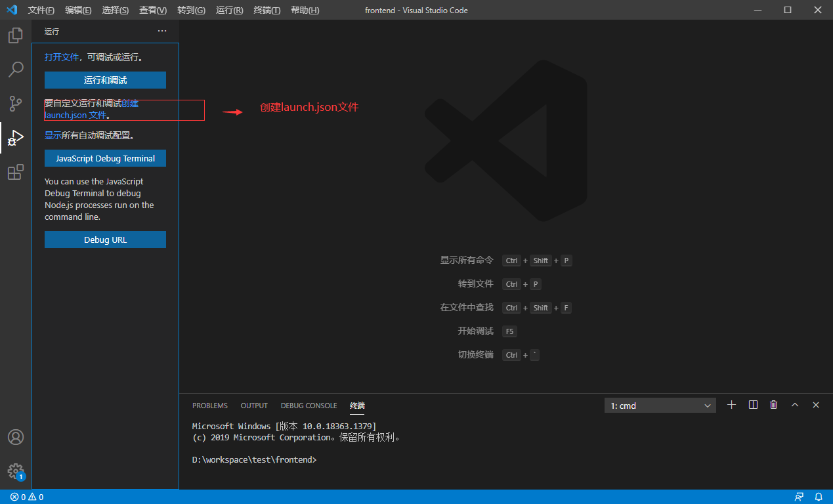
Task: Maximize the VS Code window
Action: click(x=788, y=10)
